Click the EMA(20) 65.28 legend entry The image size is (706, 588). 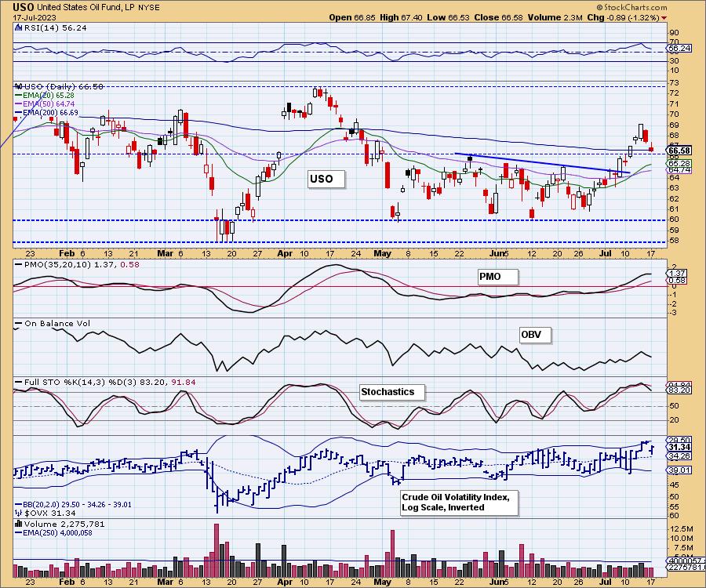click(45, 96)
